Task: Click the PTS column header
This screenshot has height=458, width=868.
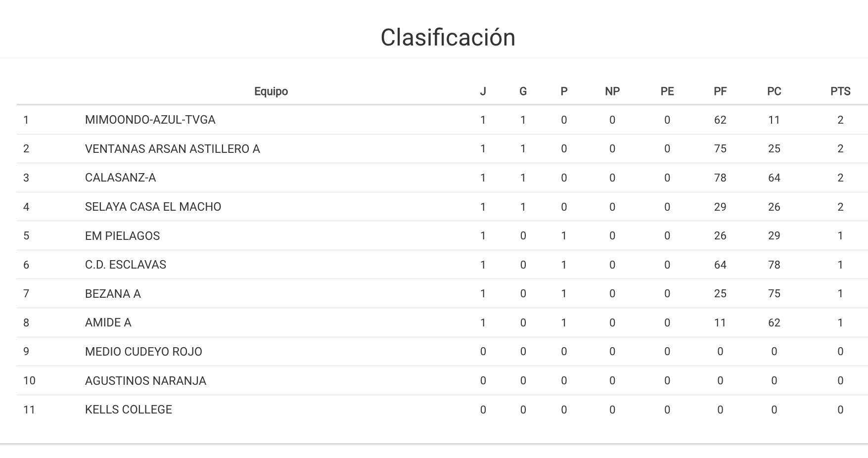Action: (840, 92)
